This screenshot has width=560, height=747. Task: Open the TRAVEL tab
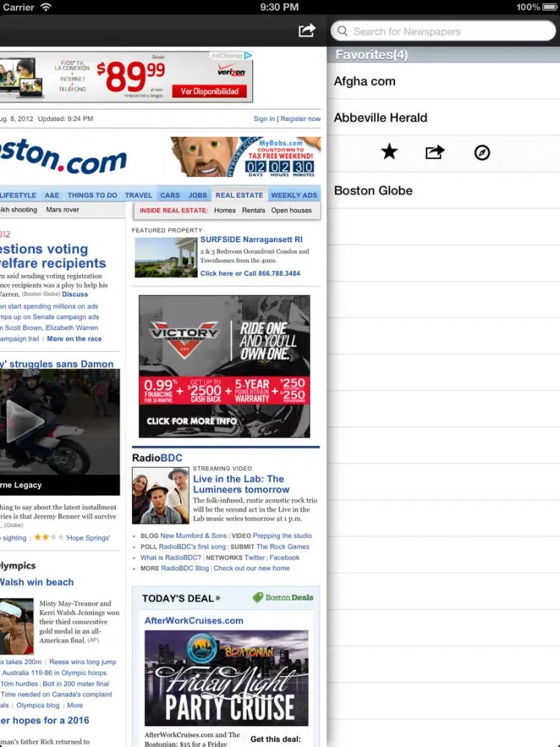tap(139, 195)
